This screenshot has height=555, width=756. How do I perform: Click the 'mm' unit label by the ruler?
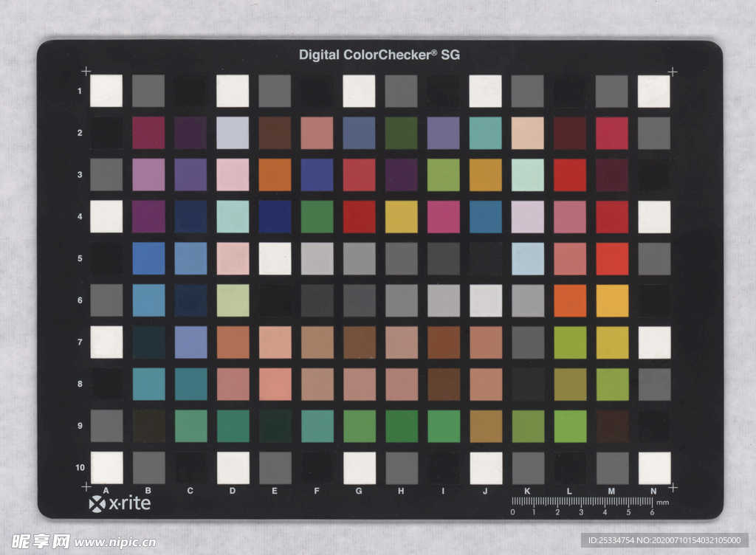pyautogui.click(x=663, y=503)
